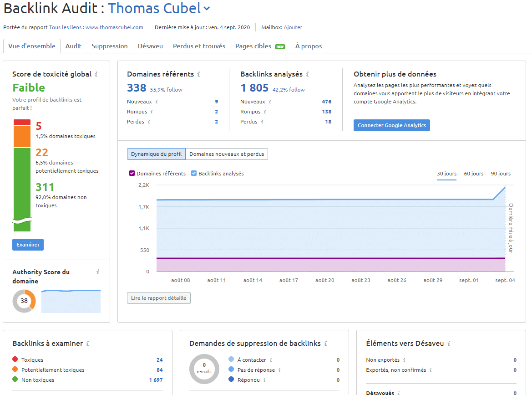Viewport: 532px width, 395px height.
Task: Open 138 broken backlinks link
Action: coord(327,112)
